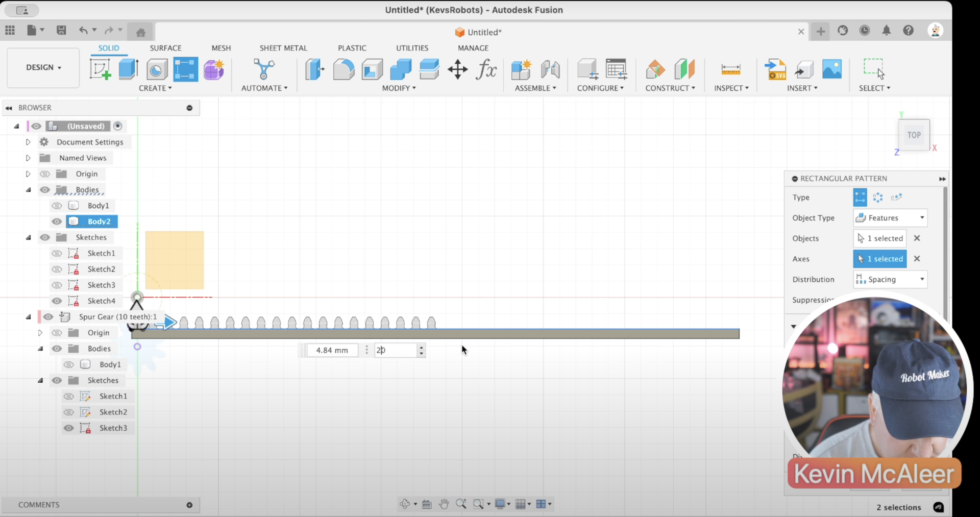Show the hidden Origin folder

click(45, 174)
